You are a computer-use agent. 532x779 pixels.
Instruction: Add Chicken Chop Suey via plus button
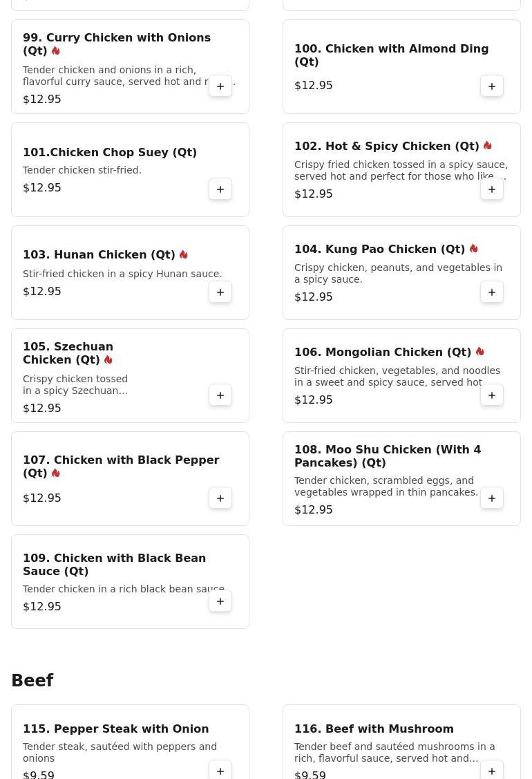tap(220, 189)
